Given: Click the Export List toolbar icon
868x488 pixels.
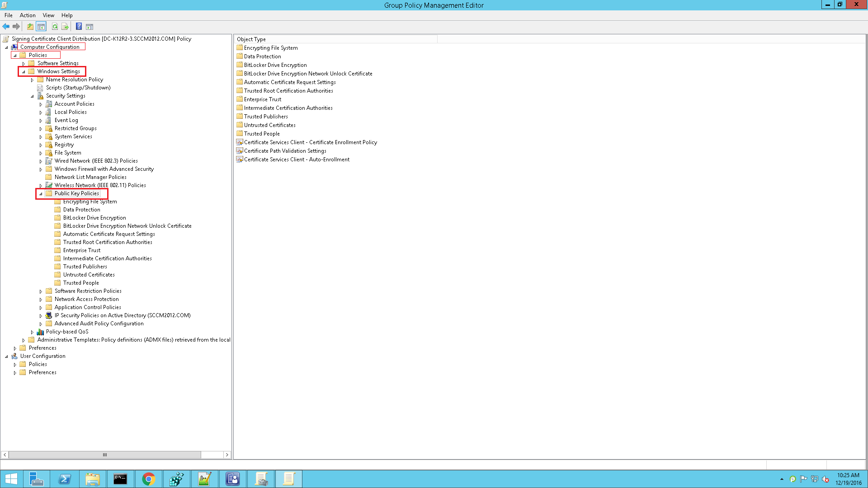Looking at the screenshot, I should tap(66, 26).
